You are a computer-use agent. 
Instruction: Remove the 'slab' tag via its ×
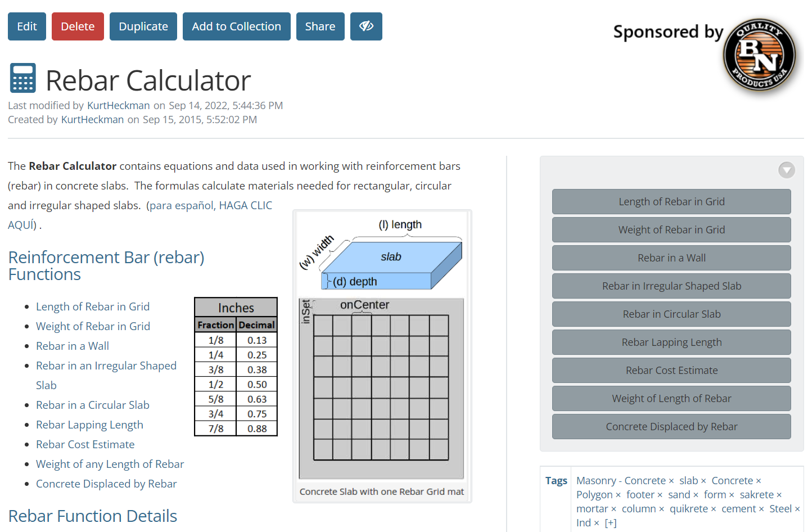tap(703, 481)
